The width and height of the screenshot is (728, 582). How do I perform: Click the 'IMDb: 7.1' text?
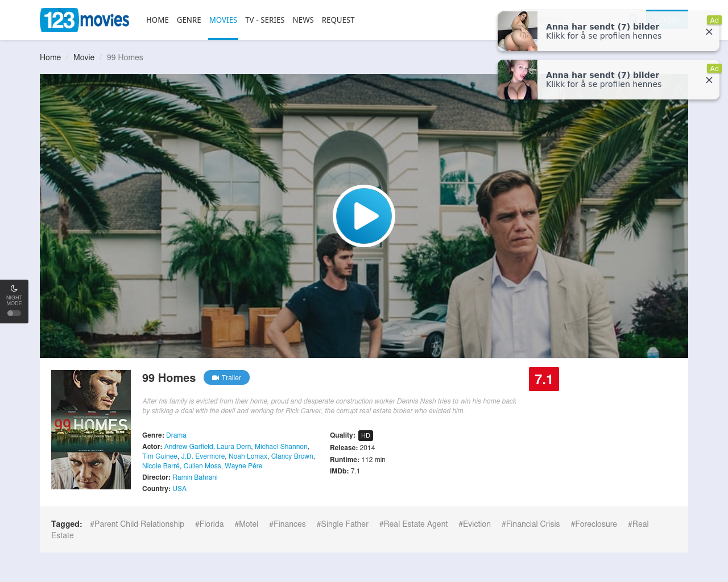[345, 471]
